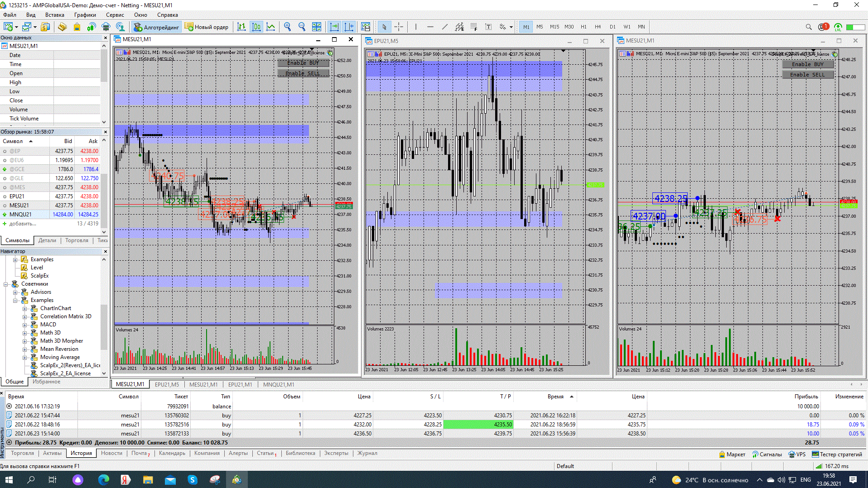Open the VPS hosting cloud icon
The height and width of the screenshot is (488, 868).
(106, 27)
